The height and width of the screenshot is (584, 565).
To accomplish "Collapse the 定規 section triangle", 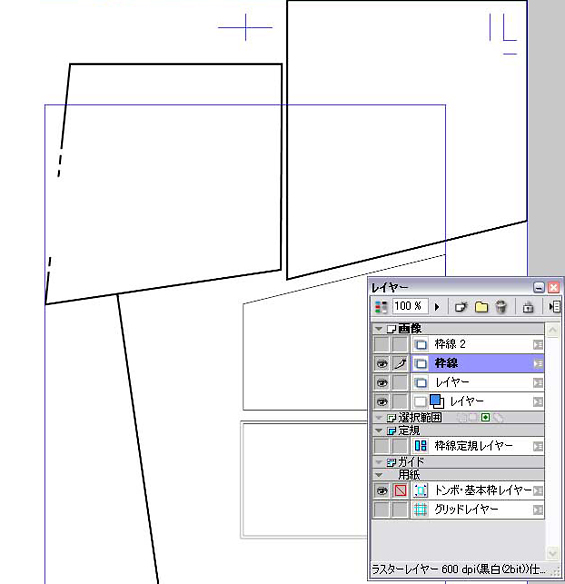I will click(x=379, y=431).
